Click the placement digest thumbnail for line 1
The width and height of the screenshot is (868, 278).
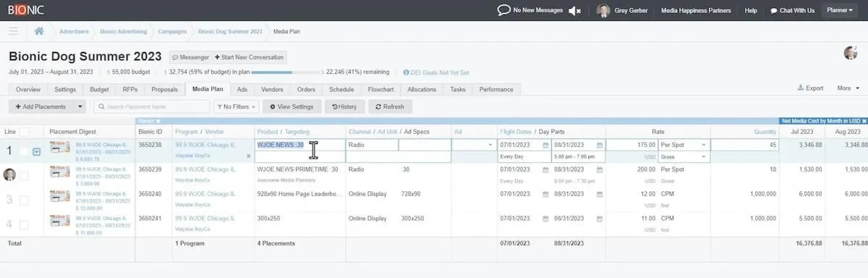point(60,148)
